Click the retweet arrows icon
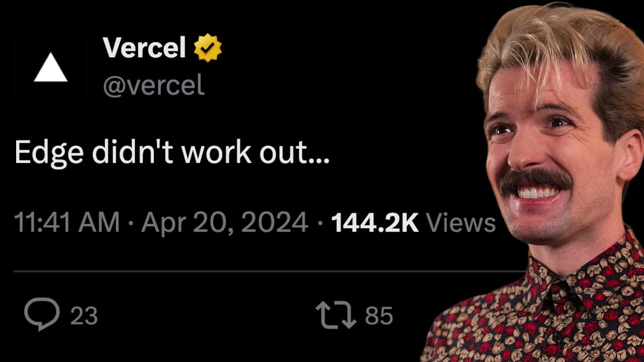The image size is (644, 362). [336, 315]
